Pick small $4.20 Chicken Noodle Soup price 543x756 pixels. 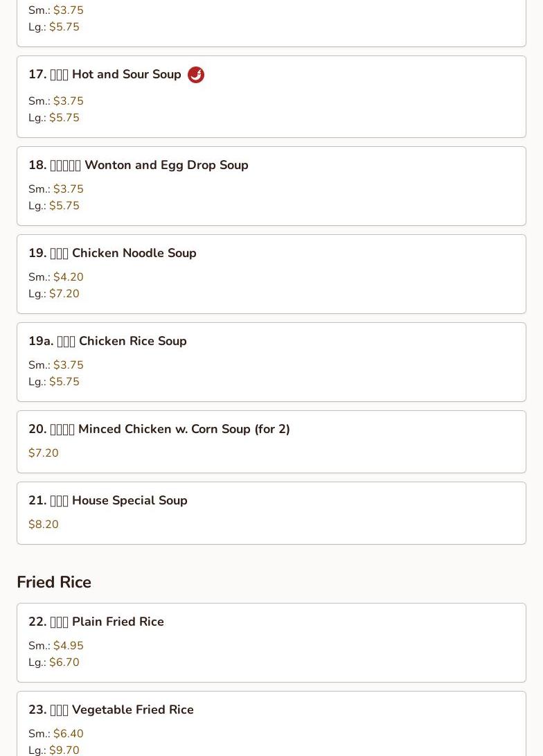(x=68, y=277)
